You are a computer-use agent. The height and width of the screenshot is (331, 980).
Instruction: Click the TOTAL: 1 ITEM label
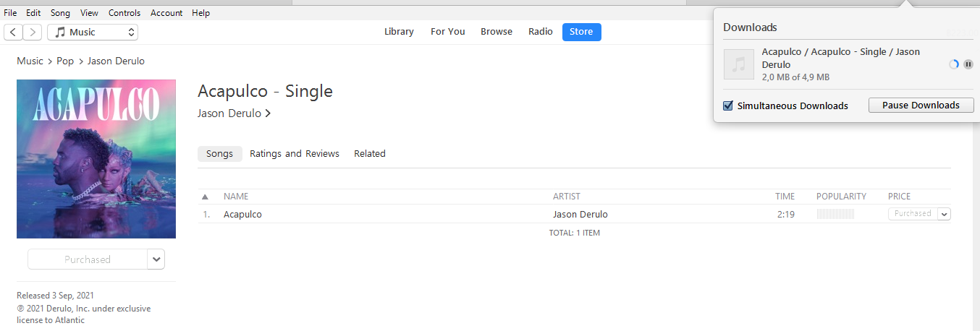point(575,233)
